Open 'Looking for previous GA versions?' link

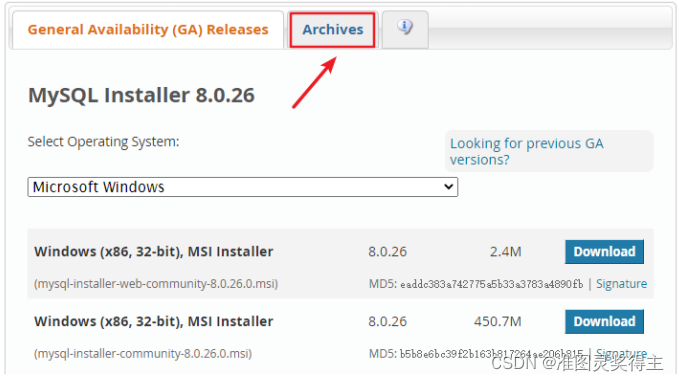(x=527, y=152)
